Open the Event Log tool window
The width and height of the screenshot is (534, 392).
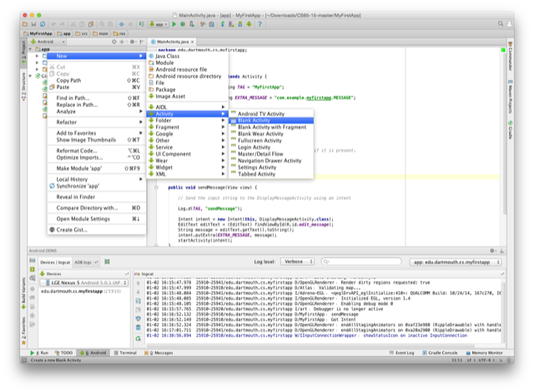click(401, 353)
